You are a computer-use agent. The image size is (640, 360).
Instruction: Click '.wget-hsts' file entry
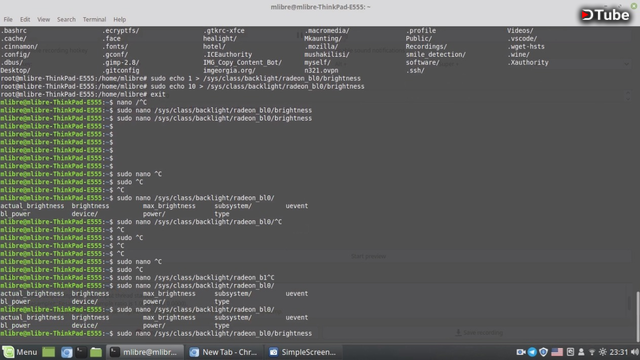[x=526, y=47]
